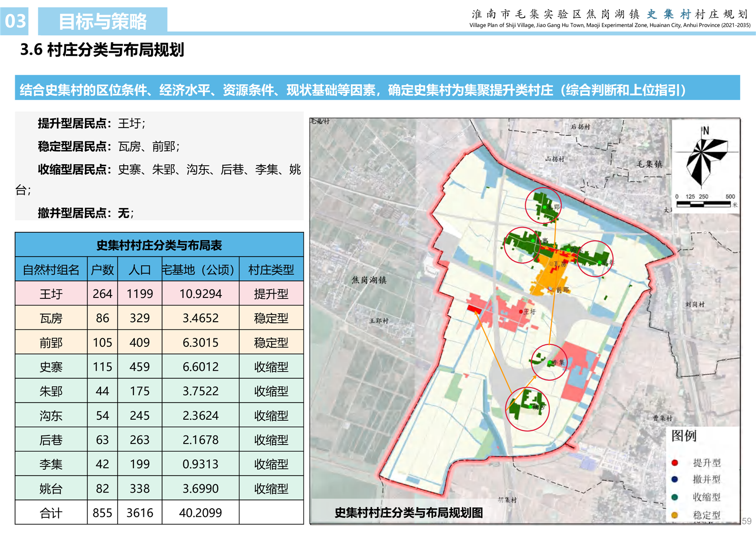This screenshot has width=756, height=534.
Task: Click the 合计 total row label
Action: (51, 513)
